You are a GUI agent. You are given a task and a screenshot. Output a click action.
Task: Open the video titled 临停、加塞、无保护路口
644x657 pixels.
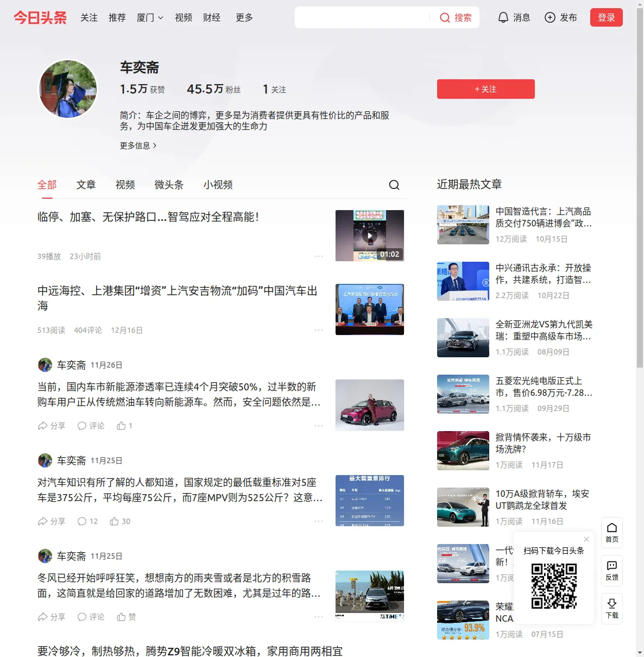(148, 217)
